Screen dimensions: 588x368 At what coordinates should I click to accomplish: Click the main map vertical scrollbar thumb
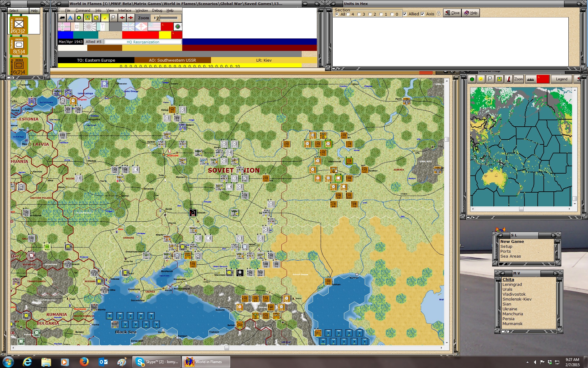447,140
